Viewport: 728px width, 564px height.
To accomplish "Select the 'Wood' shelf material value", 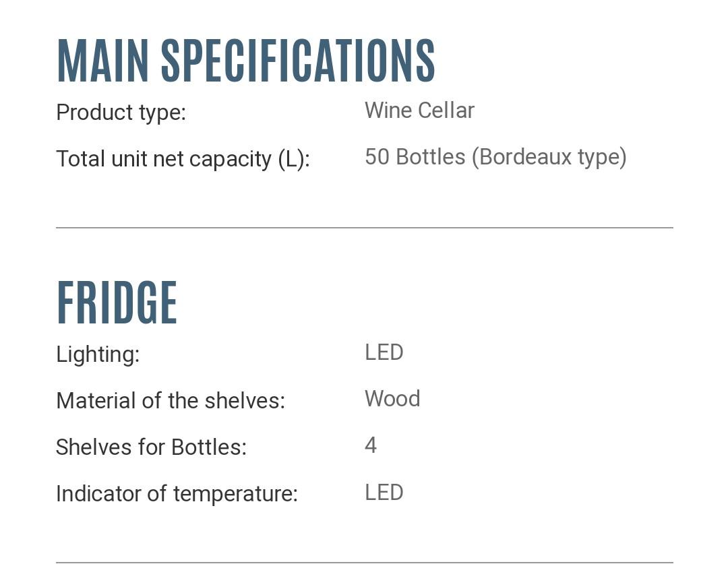I will 392,399.
